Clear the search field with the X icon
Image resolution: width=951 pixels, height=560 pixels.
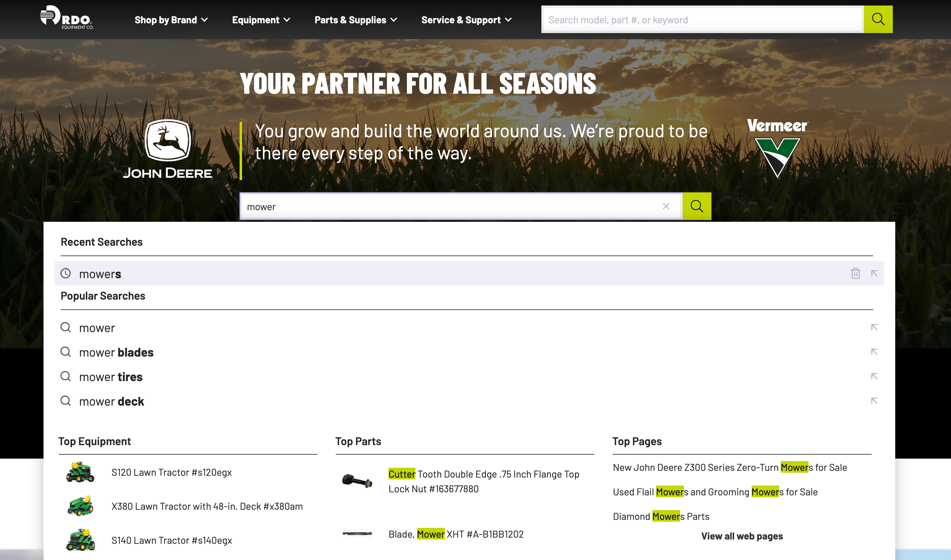666,206
